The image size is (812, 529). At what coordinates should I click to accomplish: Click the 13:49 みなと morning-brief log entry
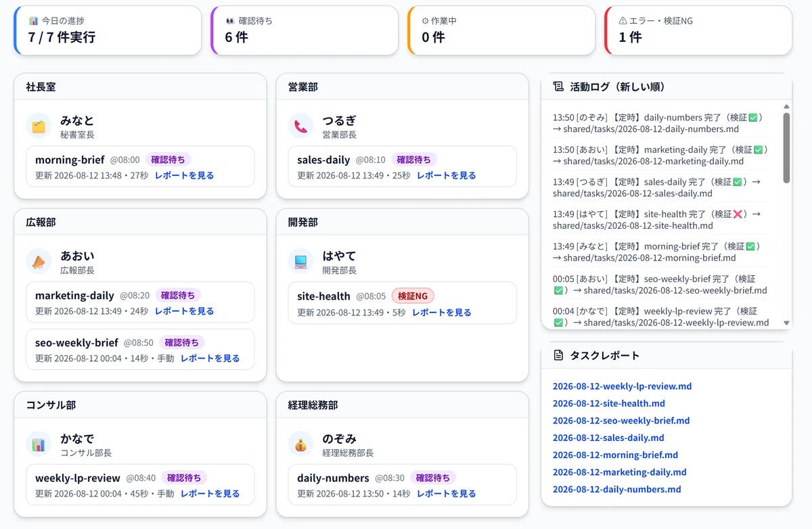tap(660, 252)
